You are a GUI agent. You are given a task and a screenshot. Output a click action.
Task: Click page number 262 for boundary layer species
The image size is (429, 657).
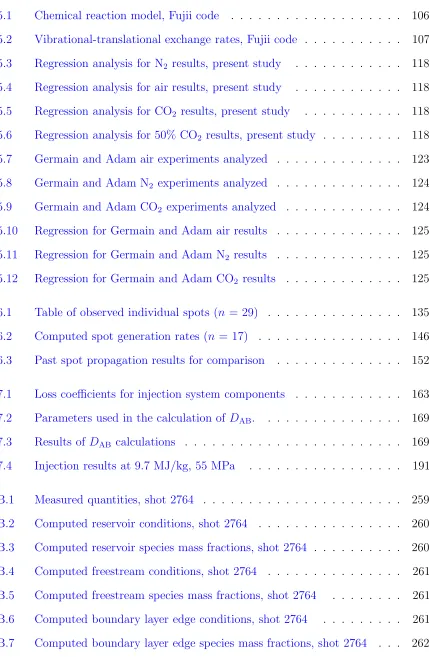pyautogui.click(x=420, y=643)
